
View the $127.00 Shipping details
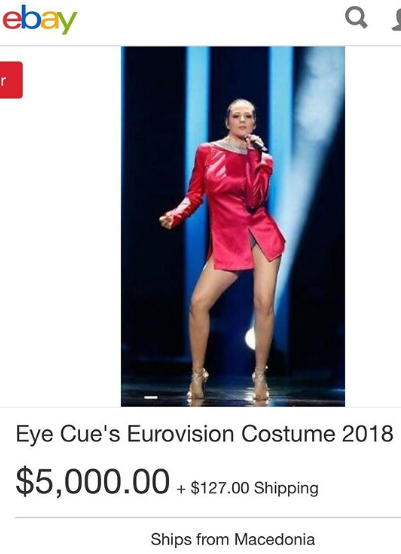click(x=254, y=488)
